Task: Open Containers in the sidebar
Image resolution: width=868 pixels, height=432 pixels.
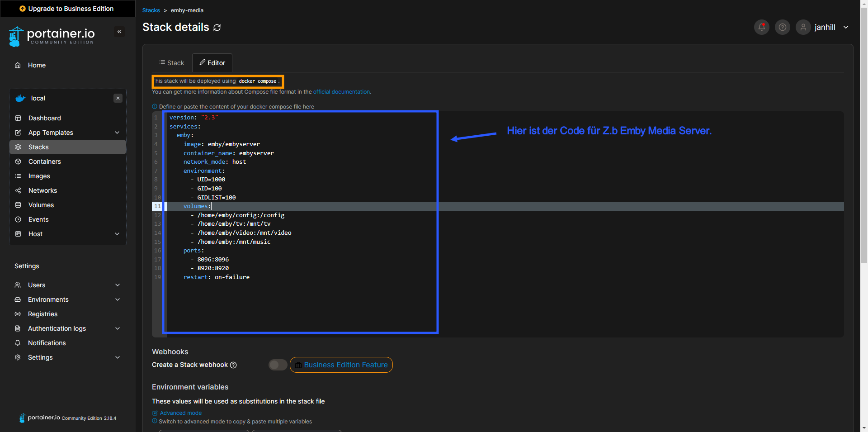Action: [x=68, y=161]
